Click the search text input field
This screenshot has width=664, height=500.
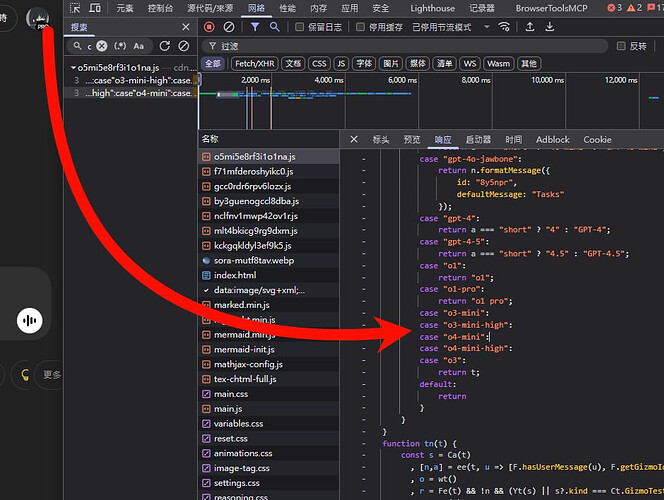click(89, 46)
